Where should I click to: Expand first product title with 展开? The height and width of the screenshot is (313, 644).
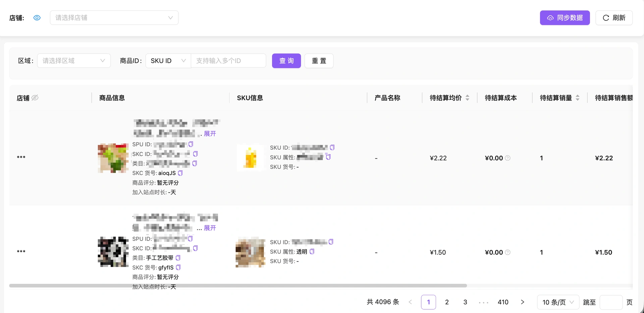click(x=210, y=134)
